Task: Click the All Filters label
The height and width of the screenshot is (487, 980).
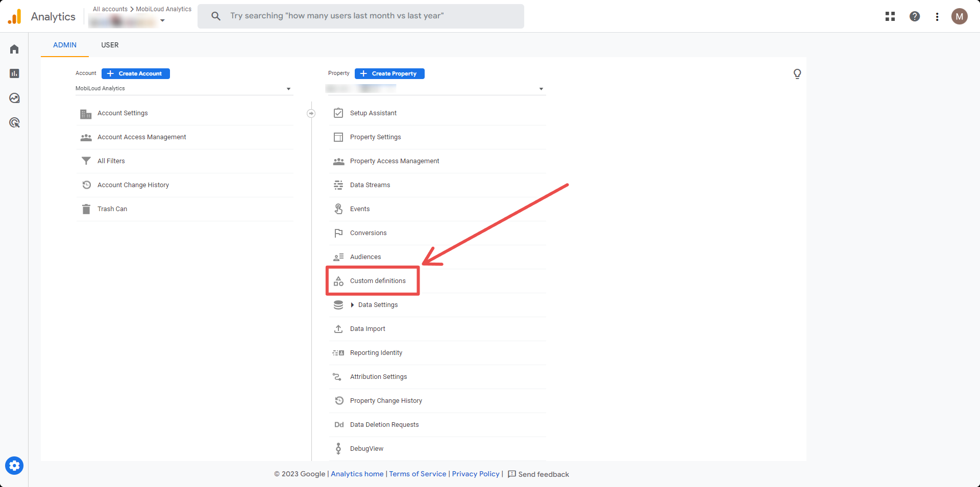Action: 111,161
